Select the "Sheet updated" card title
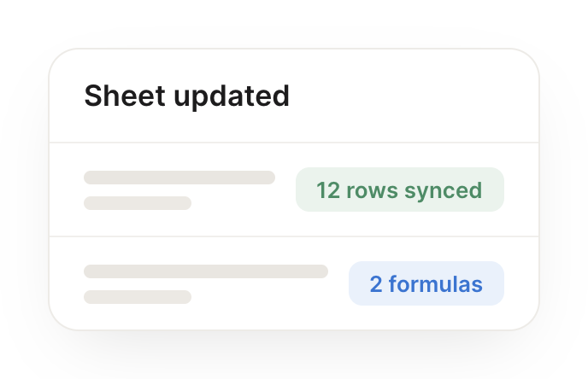Screen dimensions: 588x379 point(187,96)
